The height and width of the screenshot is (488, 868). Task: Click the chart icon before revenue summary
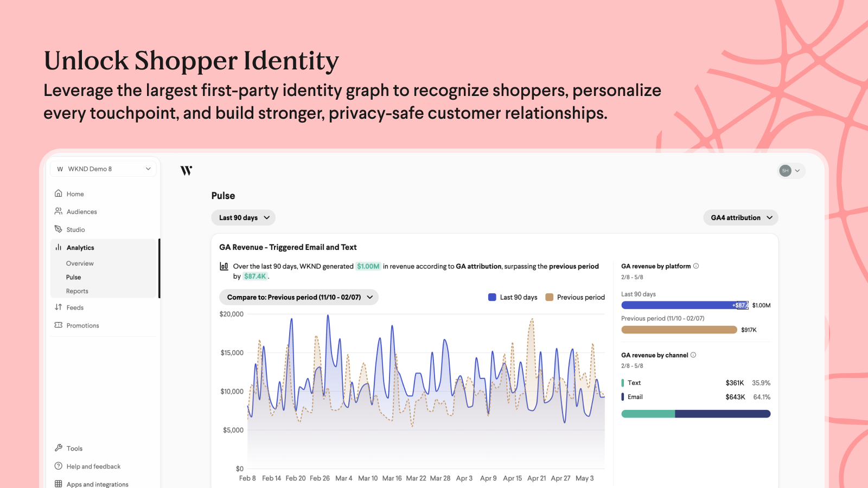tap(224, 266)
